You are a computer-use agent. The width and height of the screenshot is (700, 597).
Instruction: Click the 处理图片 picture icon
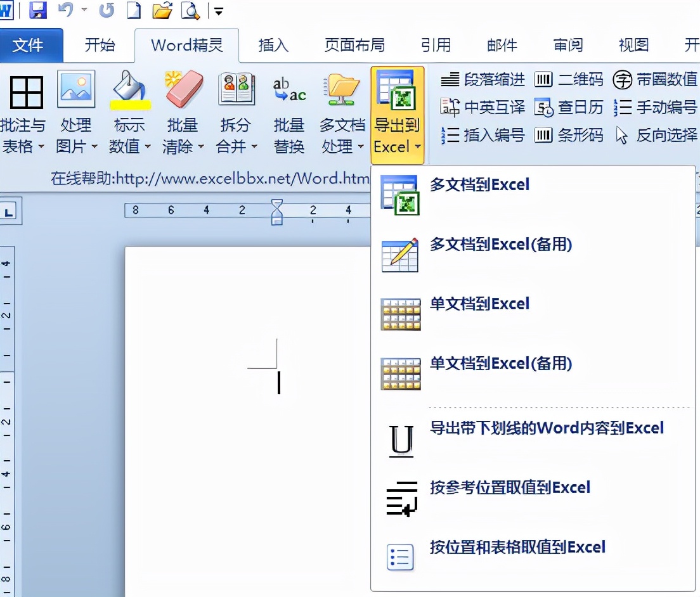coord(76,89)
